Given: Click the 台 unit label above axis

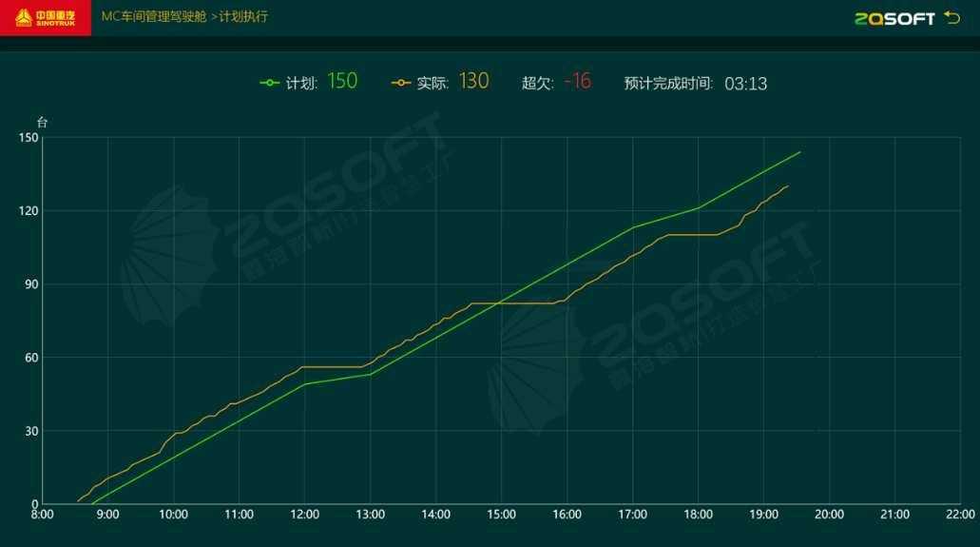Looking at the screenshot, I should [x=42, y=122].
